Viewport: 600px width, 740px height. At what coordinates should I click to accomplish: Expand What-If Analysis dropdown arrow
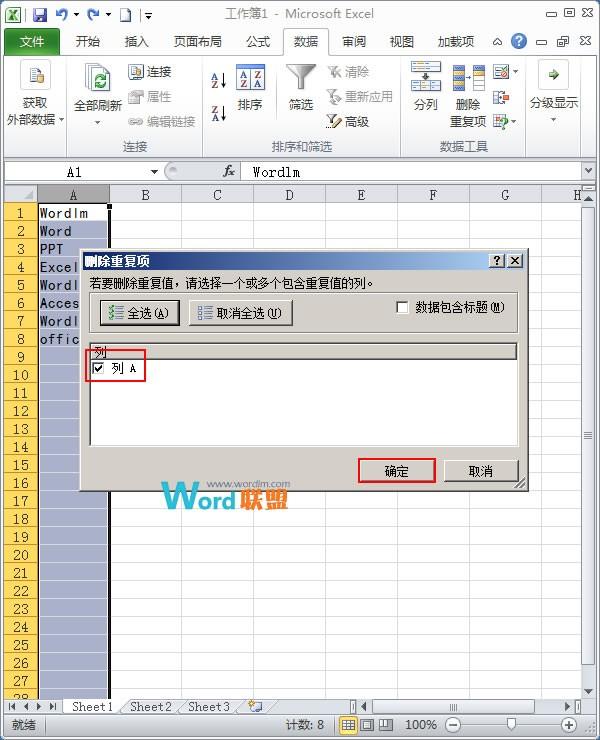[x=514, y=121]
